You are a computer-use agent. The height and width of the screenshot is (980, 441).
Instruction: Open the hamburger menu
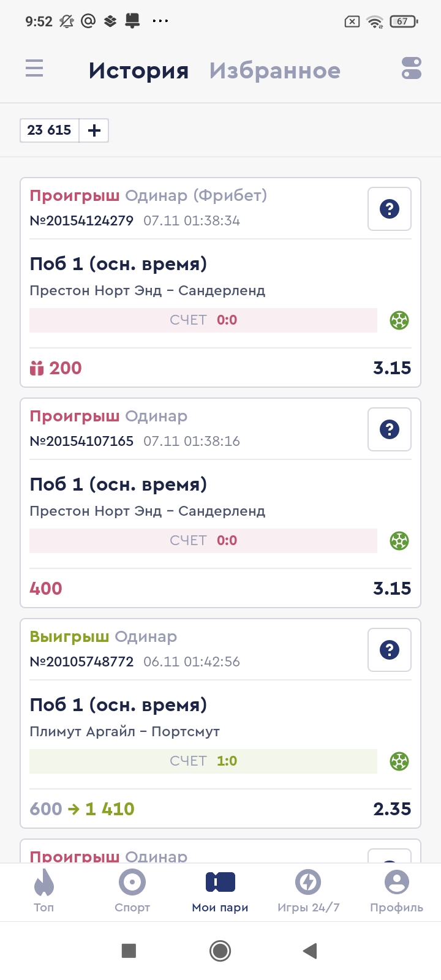(34, 68)
